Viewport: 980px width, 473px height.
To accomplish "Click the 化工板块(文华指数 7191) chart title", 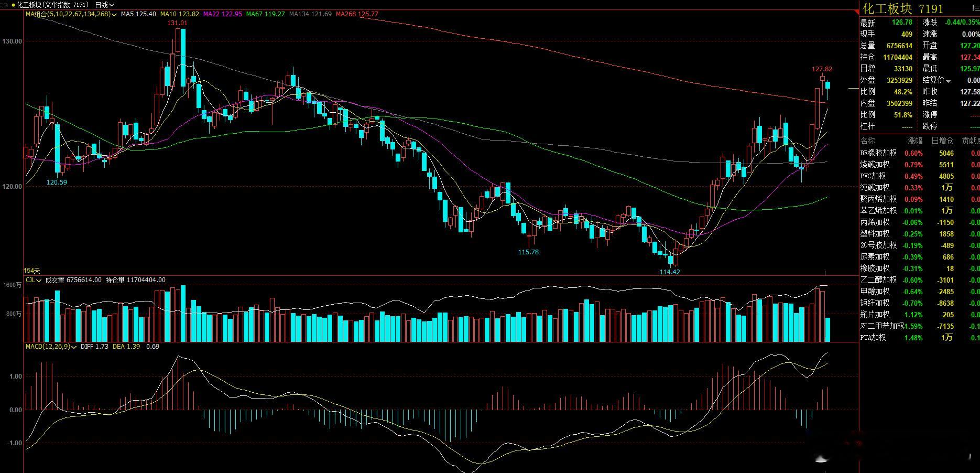I will point(52,5).
